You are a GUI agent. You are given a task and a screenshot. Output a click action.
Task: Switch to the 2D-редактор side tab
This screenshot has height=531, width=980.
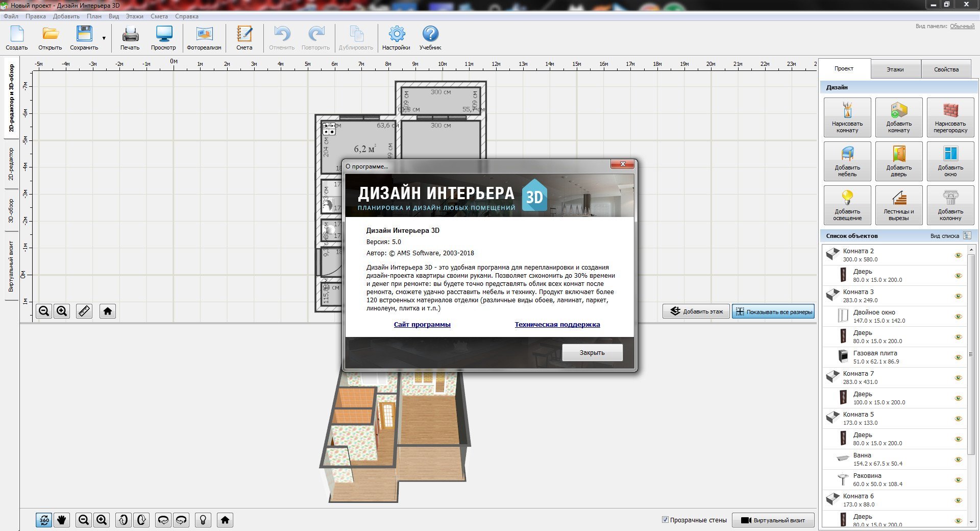[x=11, y=164]
